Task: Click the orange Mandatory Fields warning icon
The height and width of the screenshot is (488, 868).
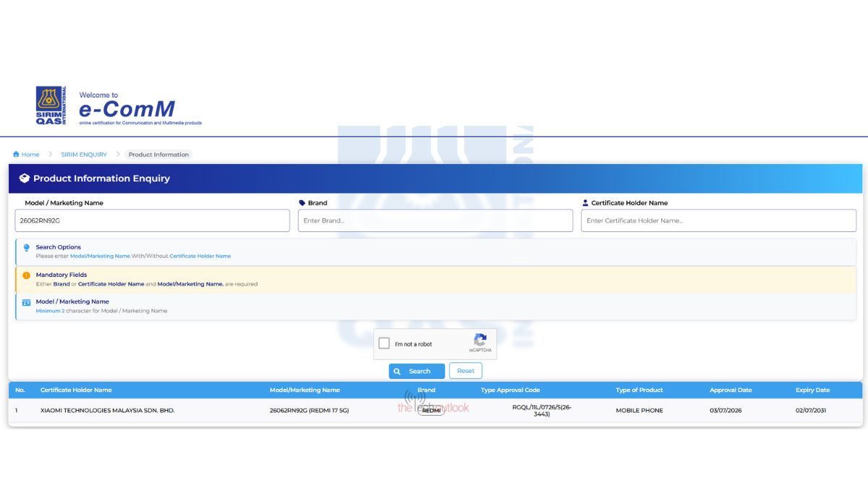Action: click(x=27, y=275)
